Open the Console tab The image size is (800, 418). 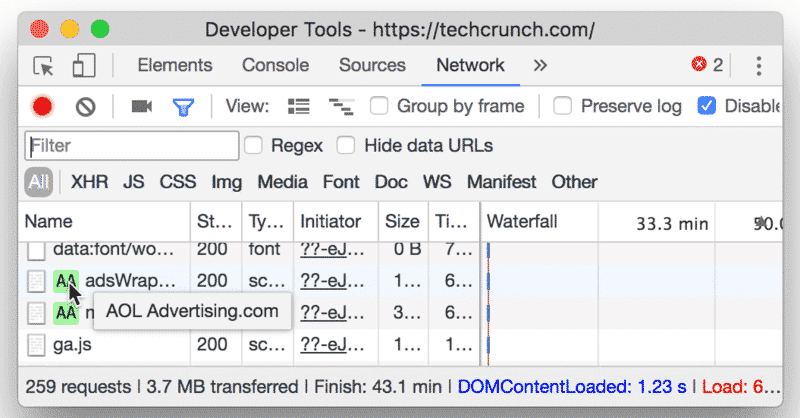275,66
